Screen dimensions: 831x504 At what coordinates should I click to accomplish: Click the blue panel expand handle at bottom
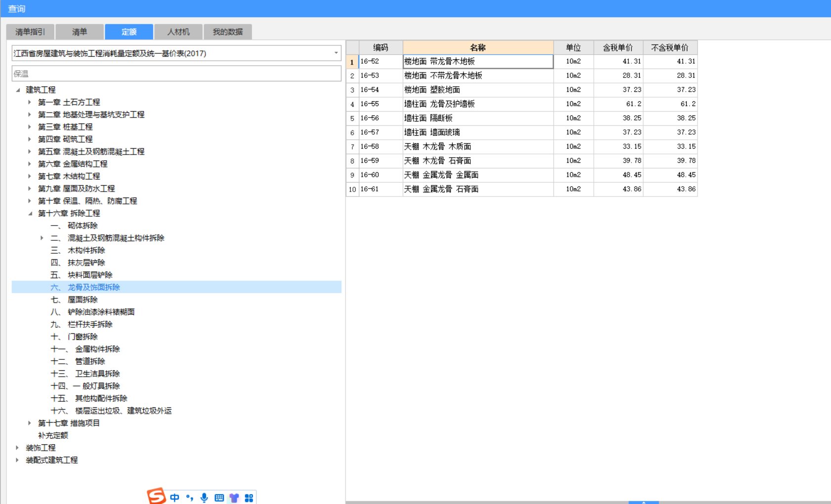tap(643, 502)
